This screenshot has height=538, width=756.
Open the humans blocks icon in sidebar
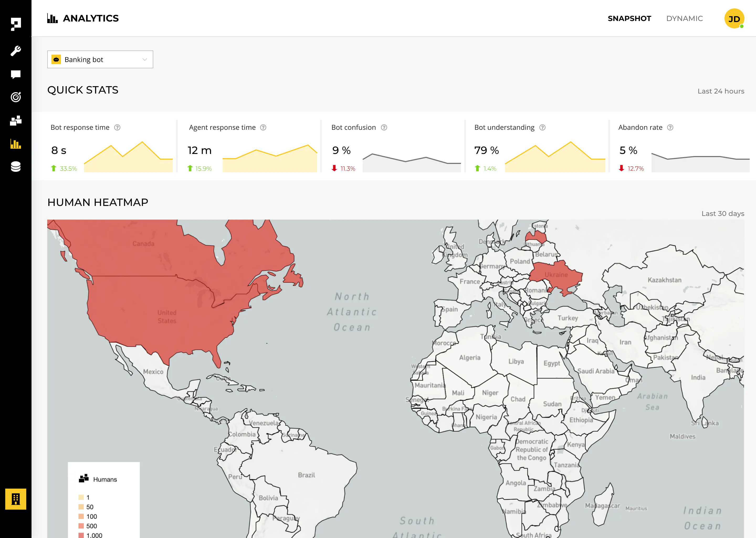pyautogui.click(x=15, y=121)
